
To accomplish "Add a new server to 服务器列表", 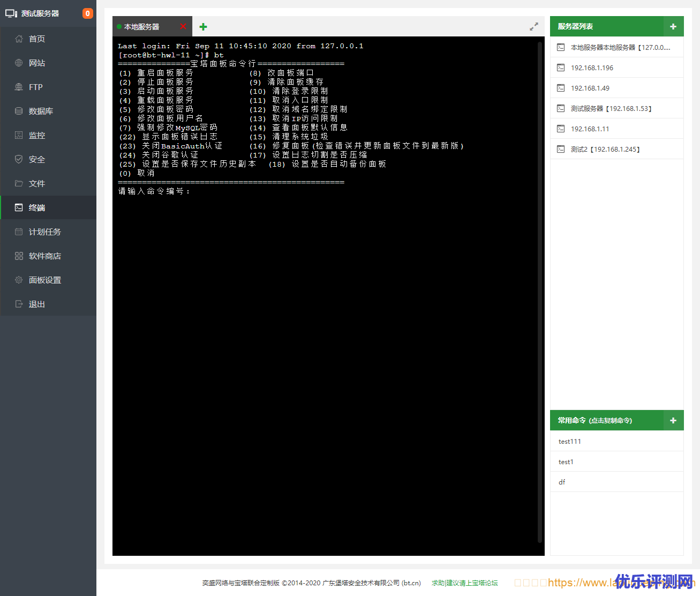I will (673, 26).
